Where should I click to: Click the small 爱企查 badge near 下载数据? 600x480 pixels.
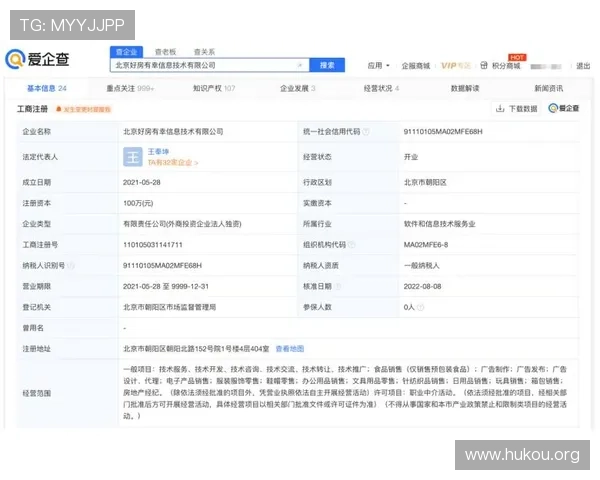click(x=564, y=108)
